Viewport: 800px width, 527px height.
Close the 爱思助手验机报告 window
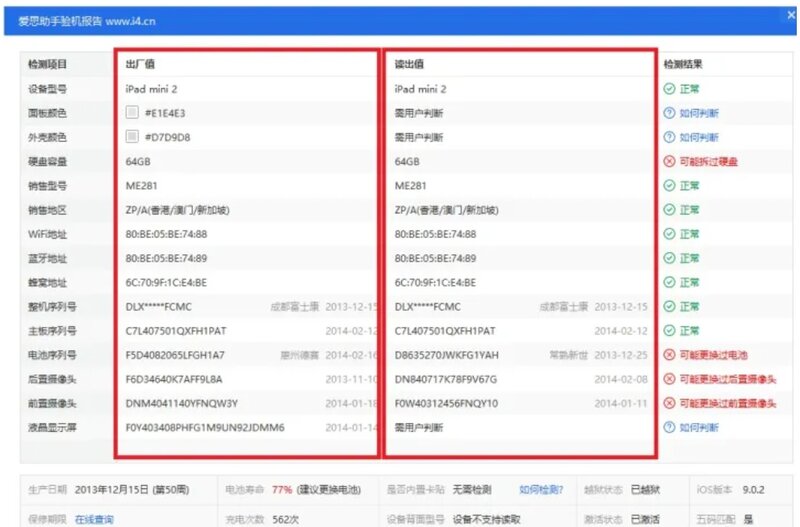791,15
